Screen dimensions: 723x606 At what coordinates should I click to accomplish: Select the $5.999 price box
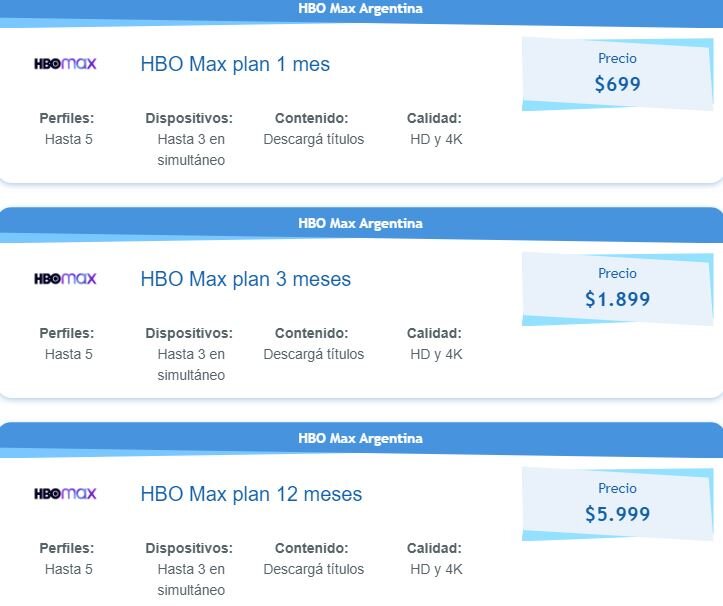coord(617,504)
